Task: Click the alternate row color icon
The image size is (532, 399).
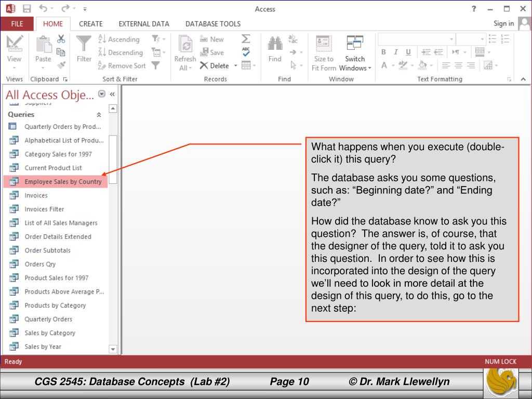Action: point(488,65)
